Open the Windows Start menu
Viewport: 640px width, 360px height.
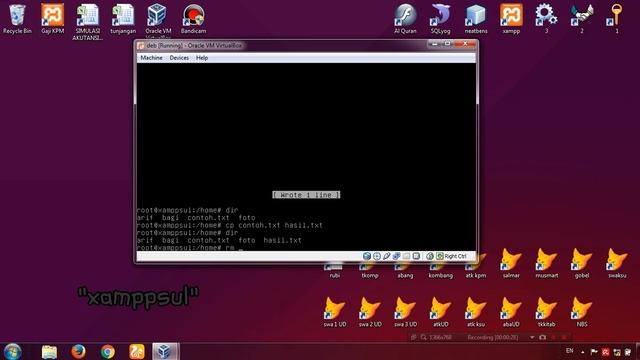click(13, 351)
